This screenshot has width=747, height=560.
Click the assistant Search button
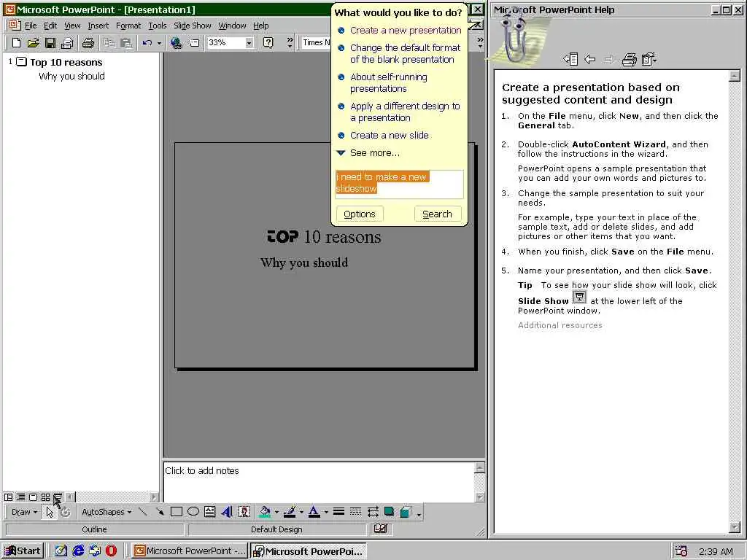coord(438,214)
